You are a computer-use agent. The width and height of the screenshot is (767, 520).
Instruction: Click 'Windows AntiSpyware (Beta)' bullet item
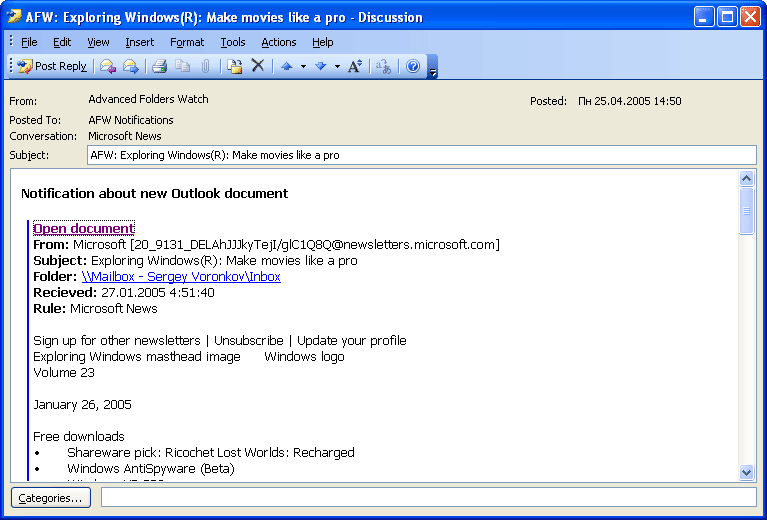[151, 469]
